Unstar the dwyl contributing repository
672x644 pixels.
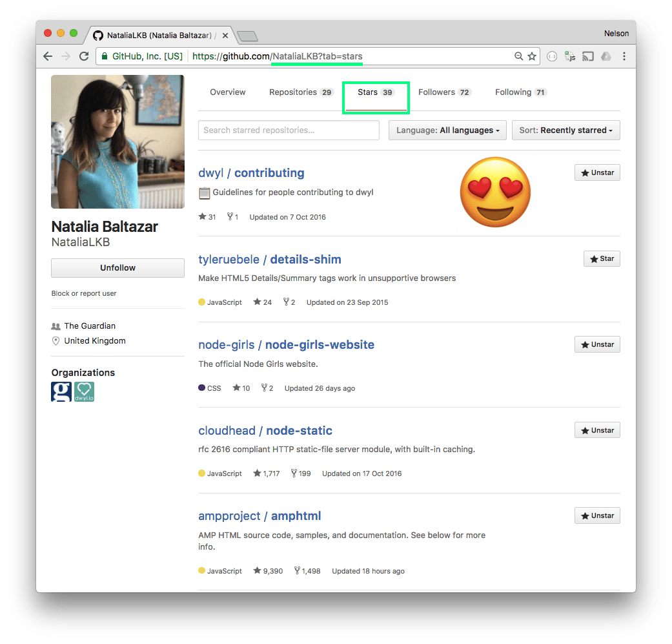point(597,173)
